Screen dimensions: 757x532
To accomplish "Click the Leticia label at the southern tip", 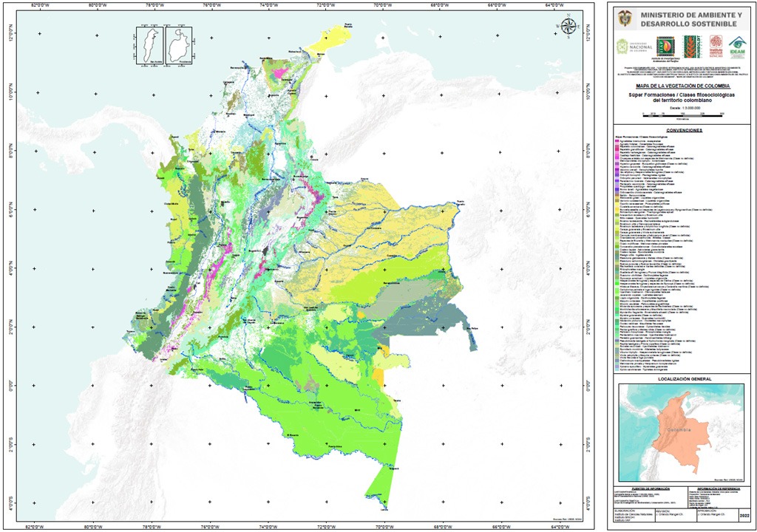I will 384,509.
